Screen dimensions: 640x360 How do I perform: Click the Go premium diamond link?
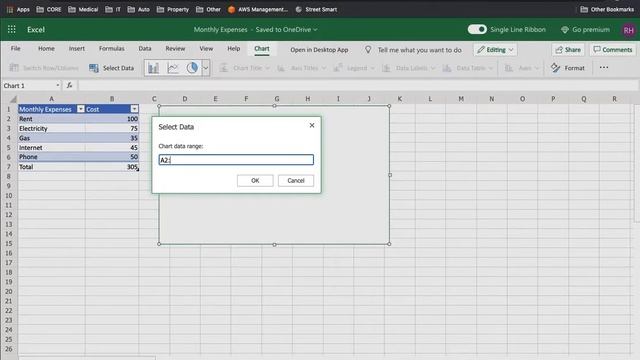click(x=586, y=29)
